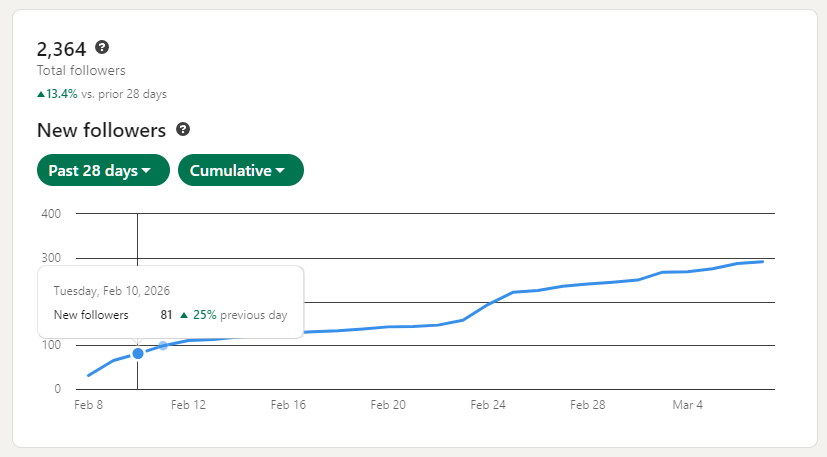
Task: Click the green triangle next to 25% in tooltip
Action: (184, 315)
